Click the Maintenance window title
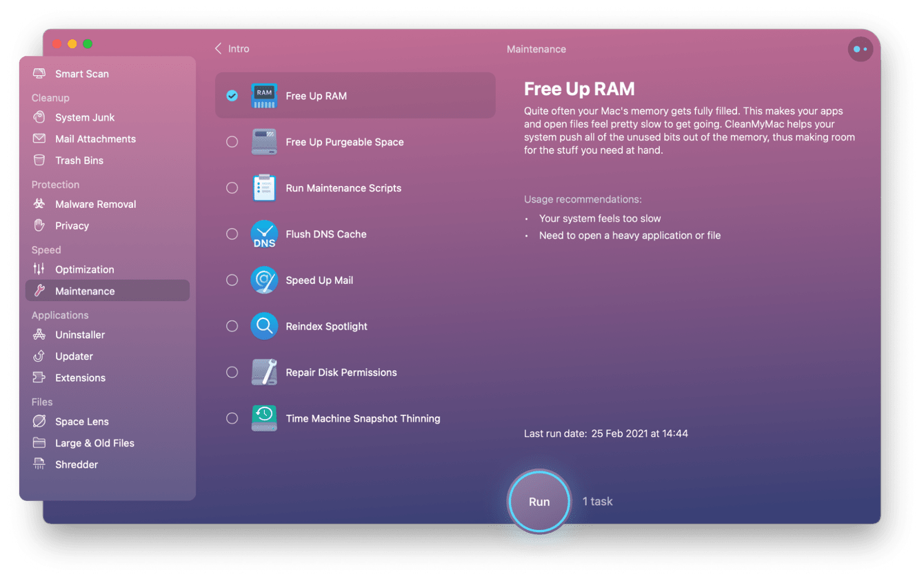924x581 pixels. click(536, 49)
